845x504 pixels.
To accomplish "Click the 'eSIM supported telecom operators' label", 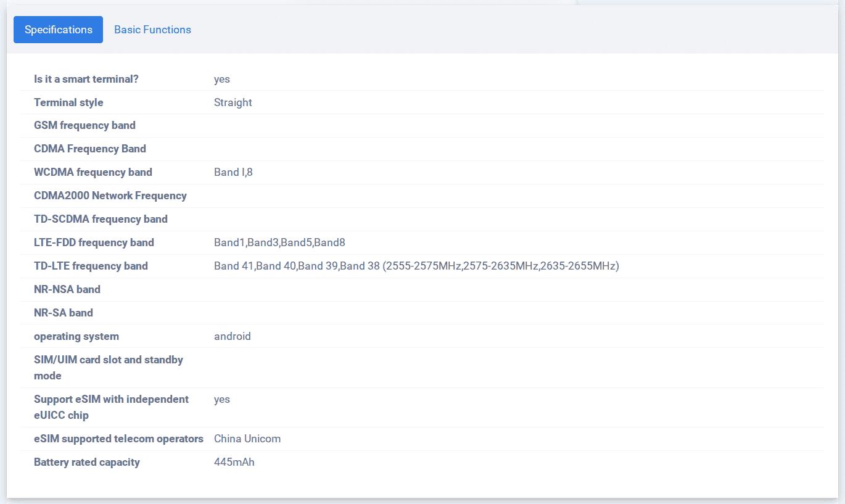I will point(118,439).
